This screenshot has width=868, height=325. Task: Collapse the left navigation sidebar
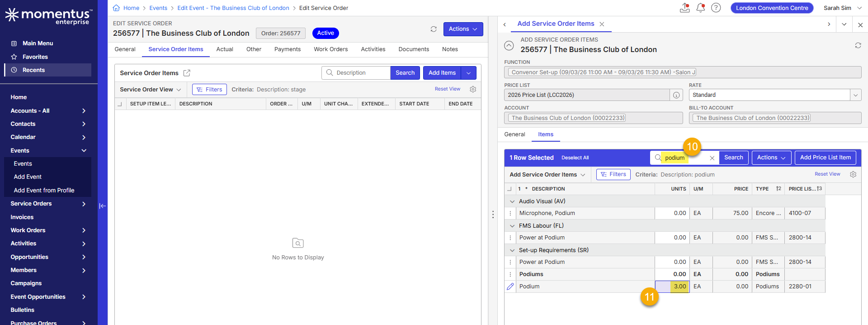[103, 206]
